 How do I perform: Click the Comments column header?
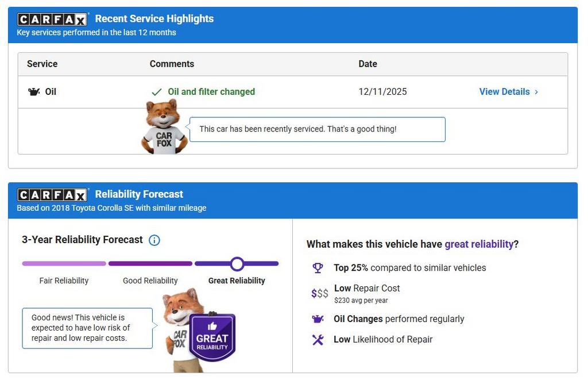pyautogui.click(x=172, y=64)
